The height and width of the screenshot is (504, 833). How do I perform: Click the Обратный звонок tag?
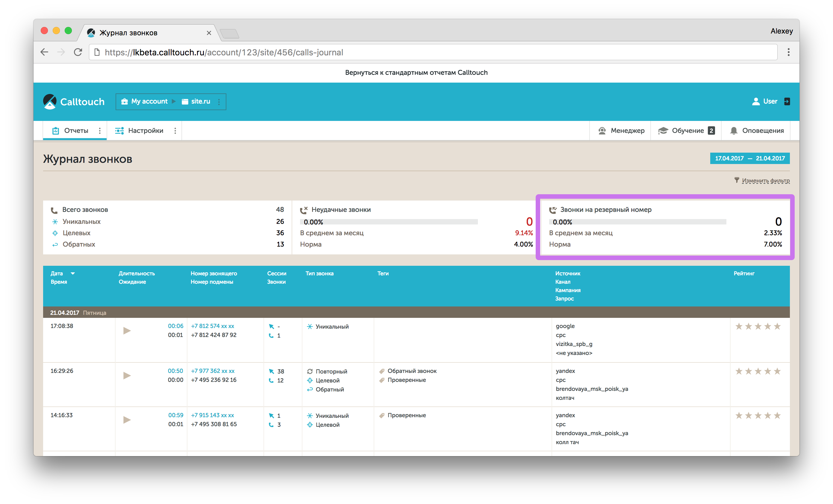412,371
